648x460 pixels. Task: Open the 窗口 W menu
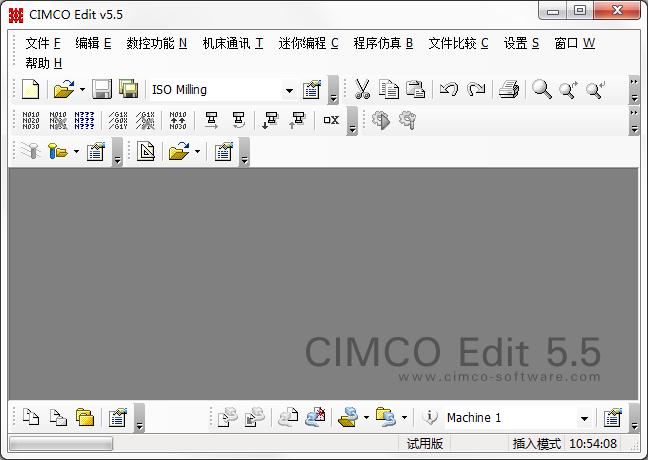tap(574, 43)
